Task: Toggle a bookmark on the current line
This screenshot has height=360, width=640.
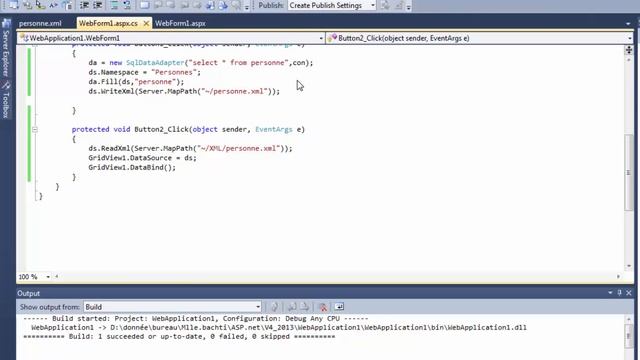Action: 144,5
